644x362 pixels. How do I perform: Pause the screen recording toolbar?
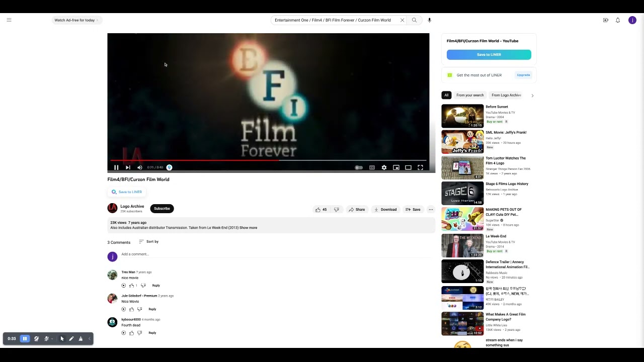tap(25, 339)
